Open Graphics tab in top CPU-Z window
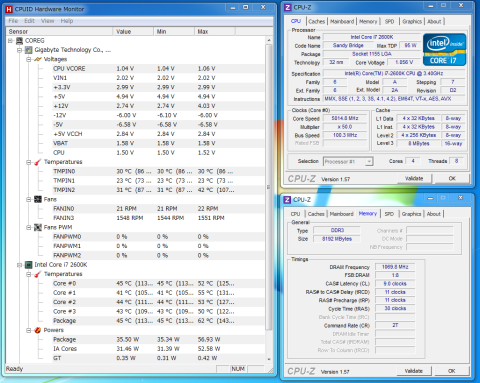The height and width of the screenshot is (383, 480). pyautogui.click(x=412, y=21)
